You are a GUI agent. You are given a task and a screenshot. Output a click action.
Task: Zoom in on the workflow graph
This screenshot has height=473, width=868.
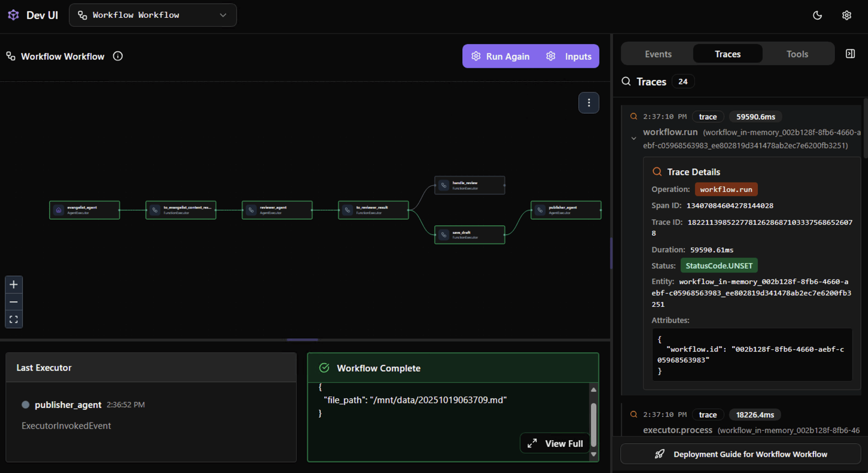pyautogui.click(x=14, y=285)
